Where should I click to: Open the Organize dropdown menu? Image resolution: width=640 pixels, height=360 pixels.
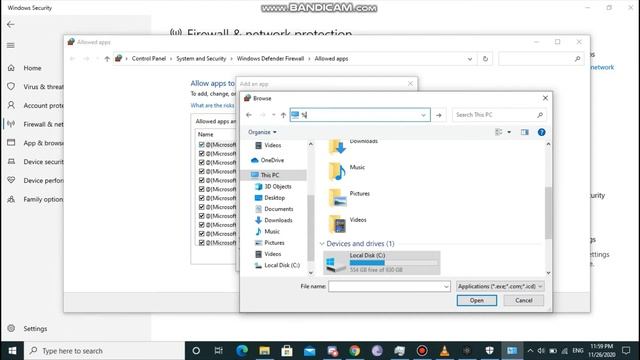(x=262, y=132)
